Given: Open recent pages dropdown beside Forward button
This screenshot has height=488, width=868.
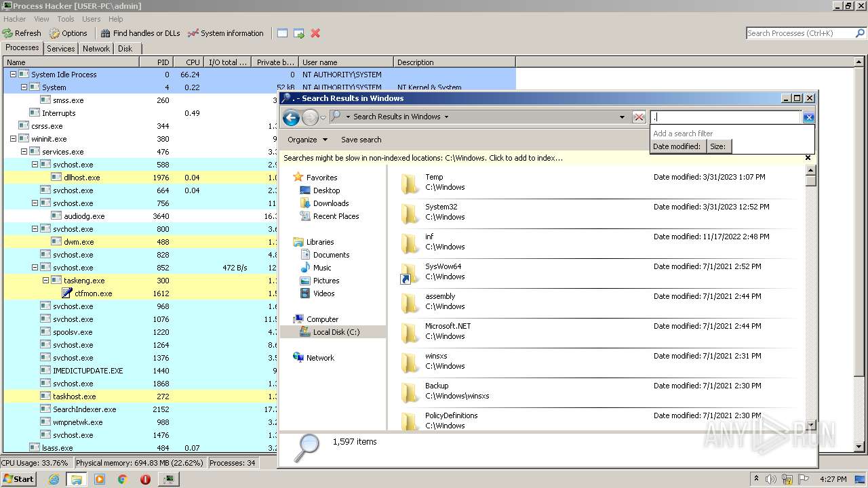Looking at the screenshot, I should pos(323,117).
